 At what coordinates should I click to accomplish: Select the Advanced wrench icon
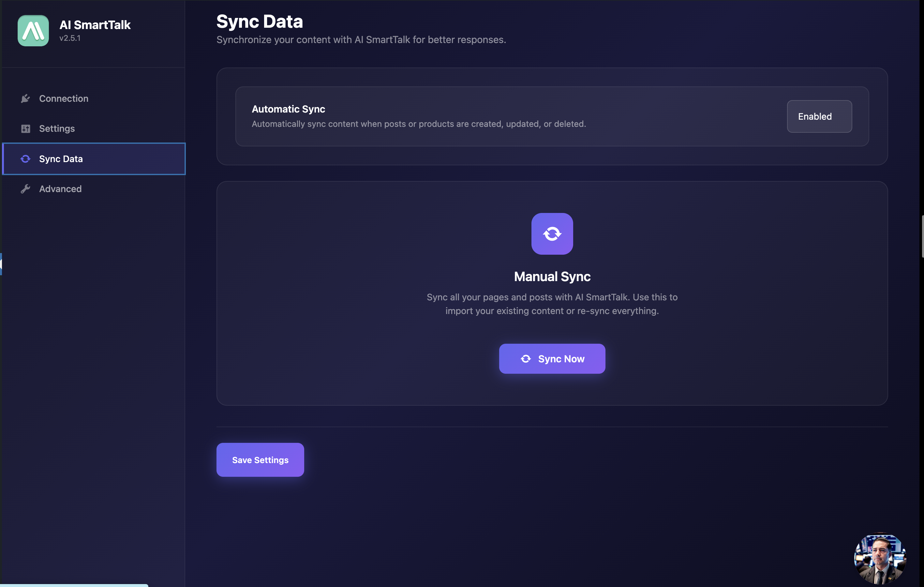coord(25,188)
